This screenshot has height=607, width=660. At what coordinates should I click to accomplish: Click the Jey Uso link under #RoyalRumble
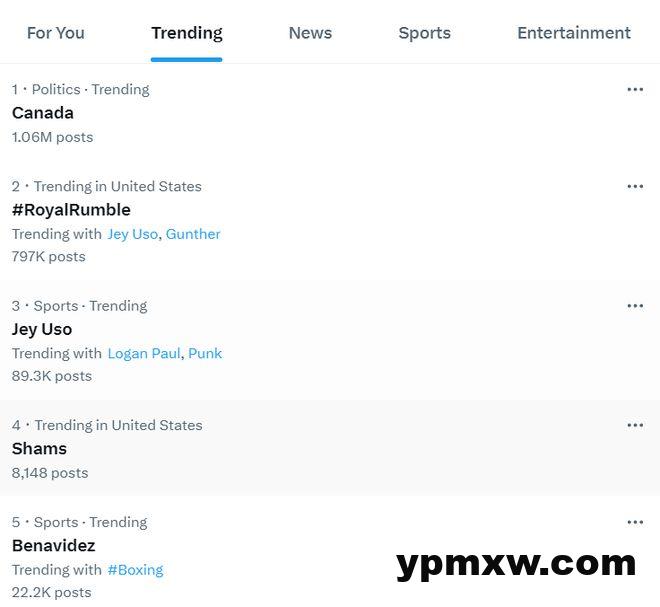[x=133, y=234]
